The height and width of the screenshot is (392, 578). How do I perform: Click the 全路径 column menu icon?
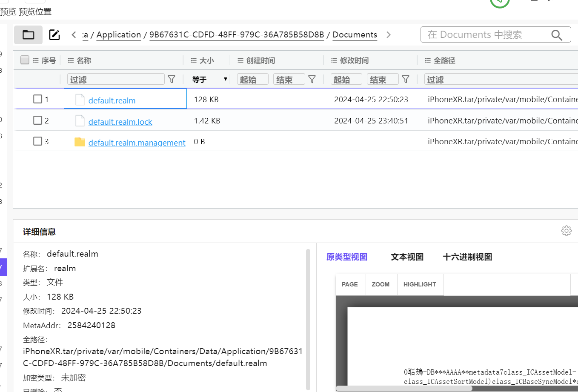[428, 60]
